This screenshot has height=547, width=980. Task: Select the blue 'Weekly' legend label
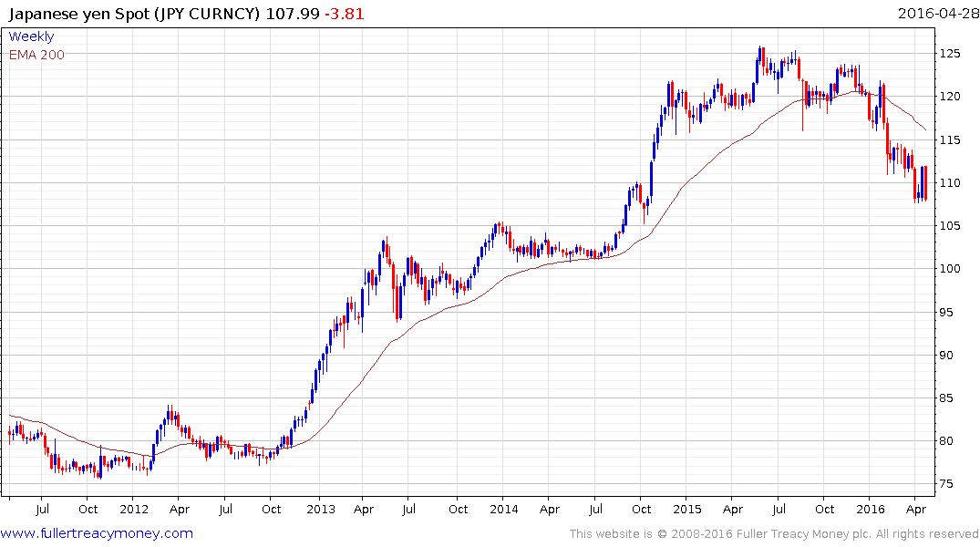tap(31, 36)
